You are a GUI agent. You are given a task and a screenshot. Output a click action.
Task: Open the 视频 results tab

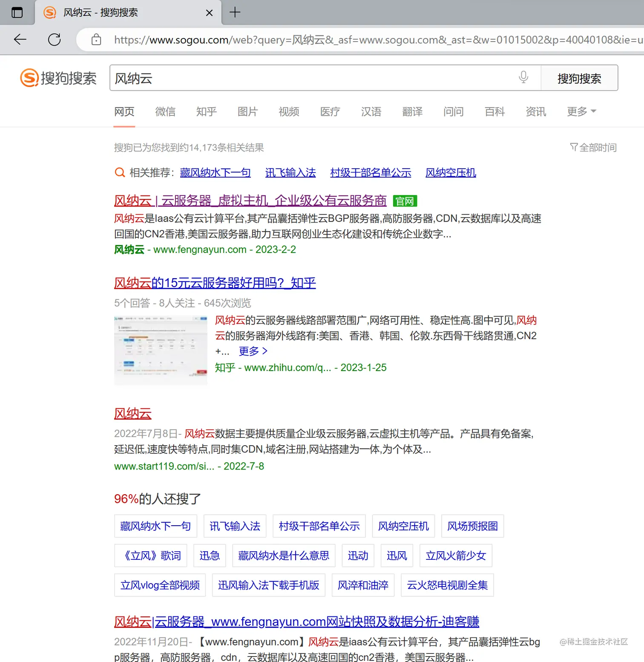(288, 112)
